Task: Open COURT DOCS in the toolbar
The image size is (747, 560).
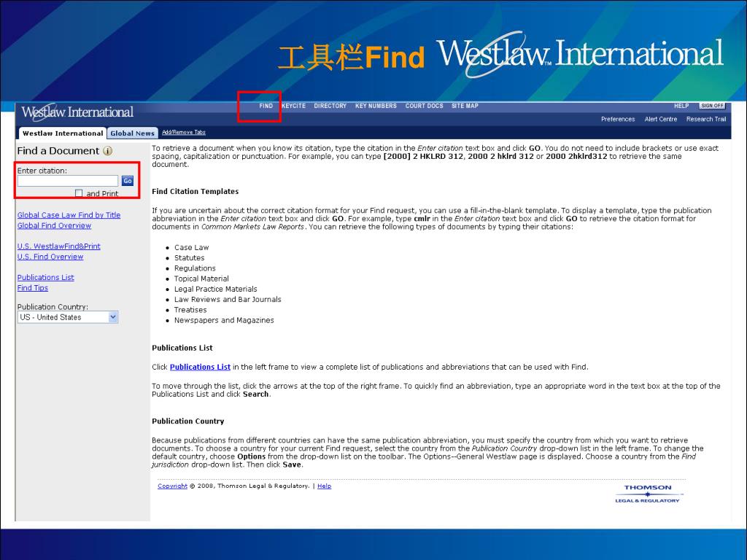Action: [x=424, y=106]
